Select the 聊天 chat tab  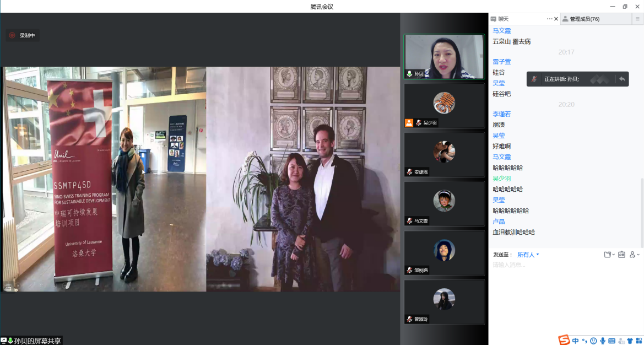[503, 19]
